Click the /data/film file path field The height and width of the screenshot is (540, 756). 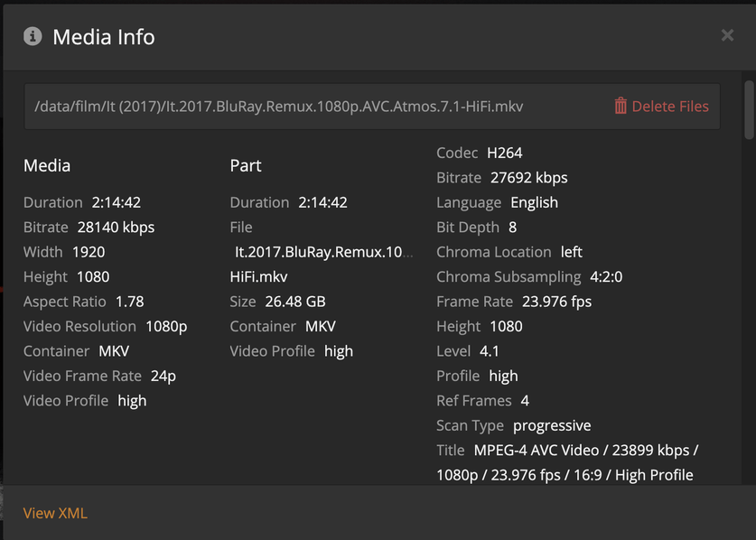click(278, 107)
